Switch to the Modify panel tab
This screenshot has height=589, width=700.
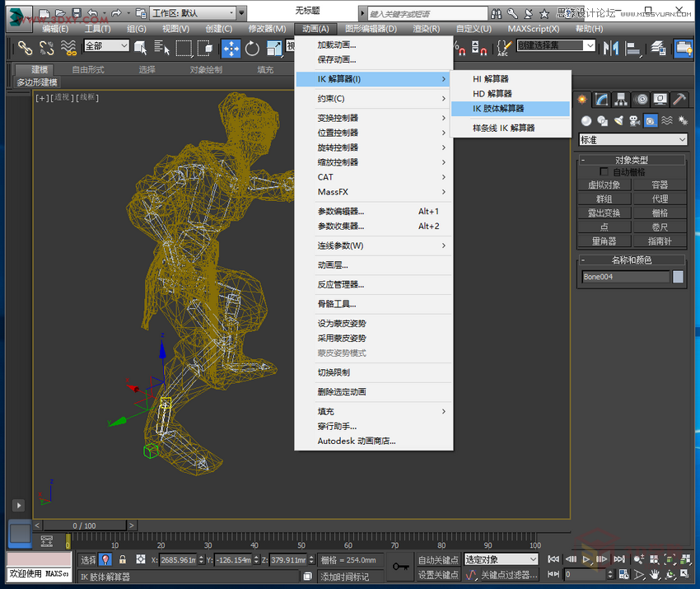pos(601,99)
